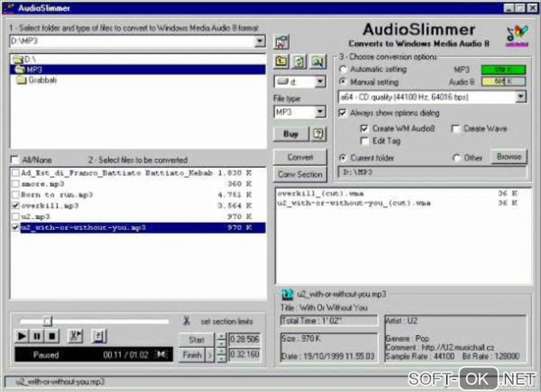Image resolution: width=541 pixels, height=392 pixels.
Task: Toggle Always show options dialog checkbox
Action: click(342, 113)
